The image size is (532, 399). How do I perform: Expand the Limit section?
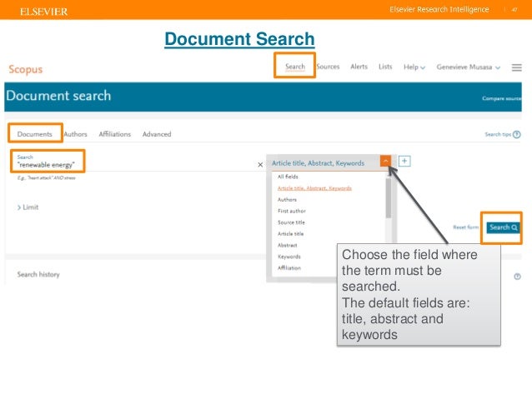coord(28,207)
